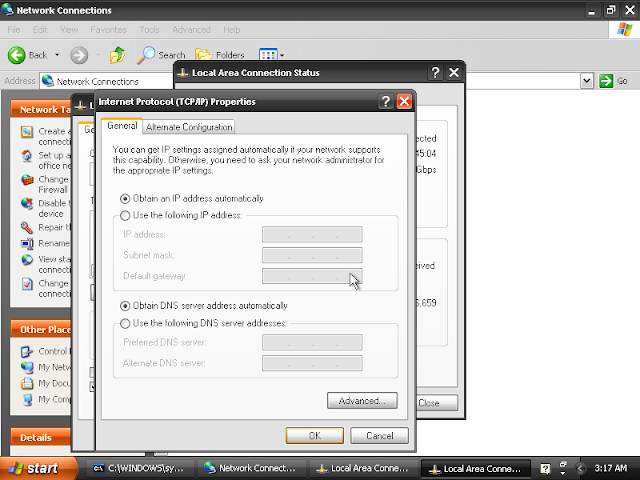Screen dimensions: 640x480
Task: Click Rename this connection icon
Action: (x=27, y=244)
